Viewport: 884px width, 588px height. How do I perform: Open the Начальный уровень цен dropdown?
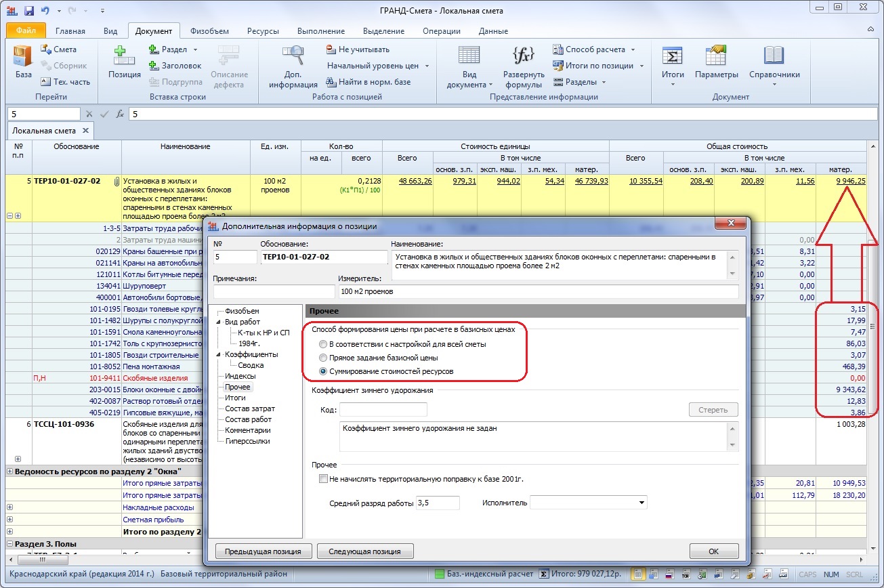coord(378,66)
